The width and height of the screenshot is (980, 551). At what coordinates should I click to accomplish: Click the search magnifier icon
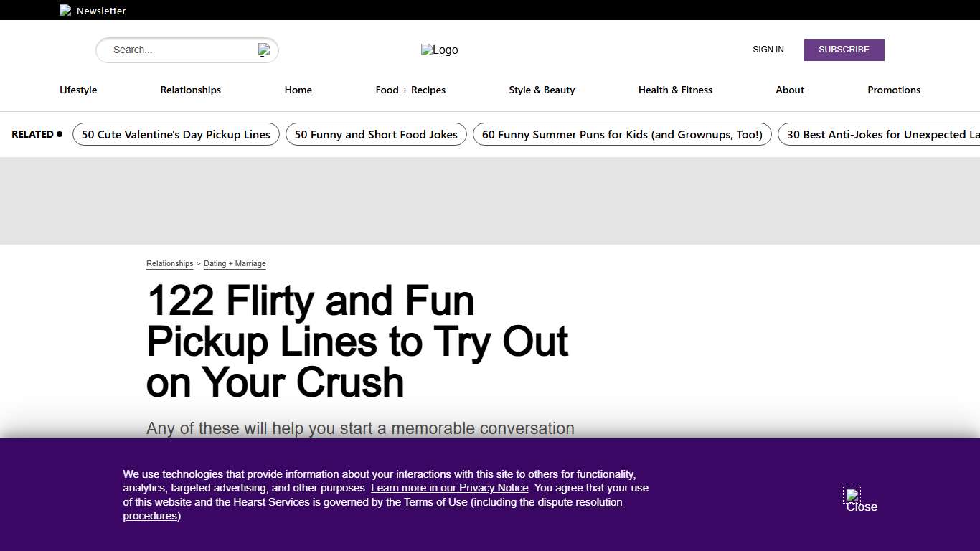[264, 50]
